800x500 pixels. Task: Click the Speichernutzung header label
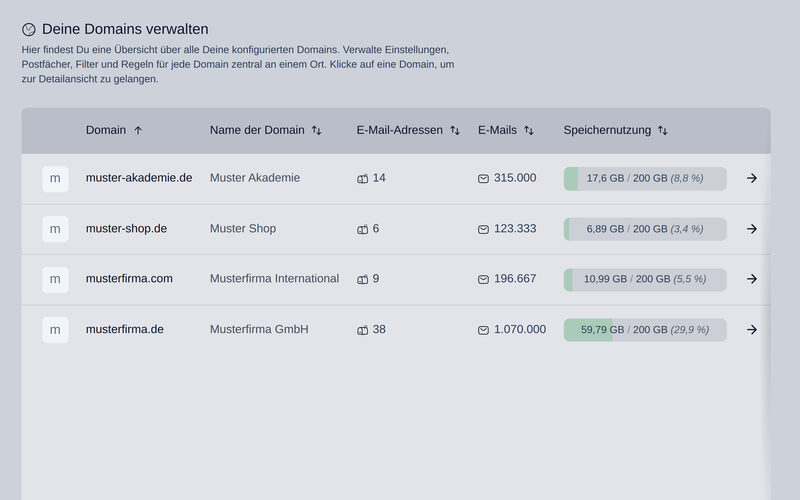click(607, 130)
